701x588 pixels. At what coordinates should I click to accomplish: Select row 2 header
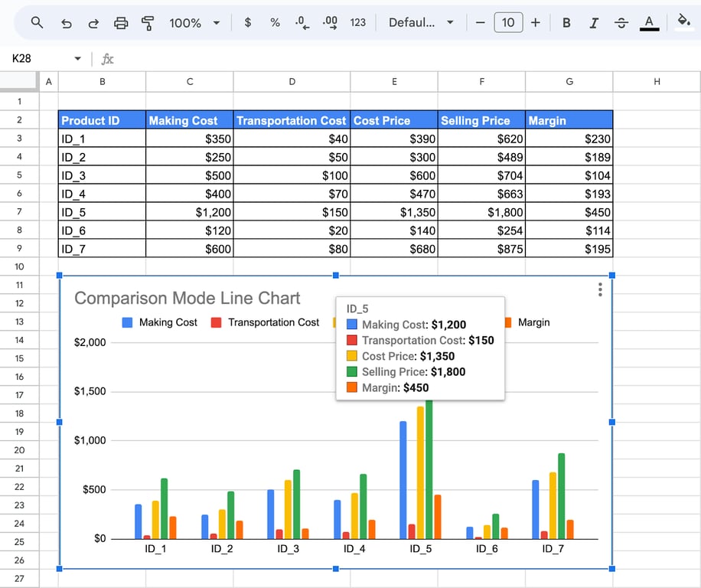(x=19, y=120)
